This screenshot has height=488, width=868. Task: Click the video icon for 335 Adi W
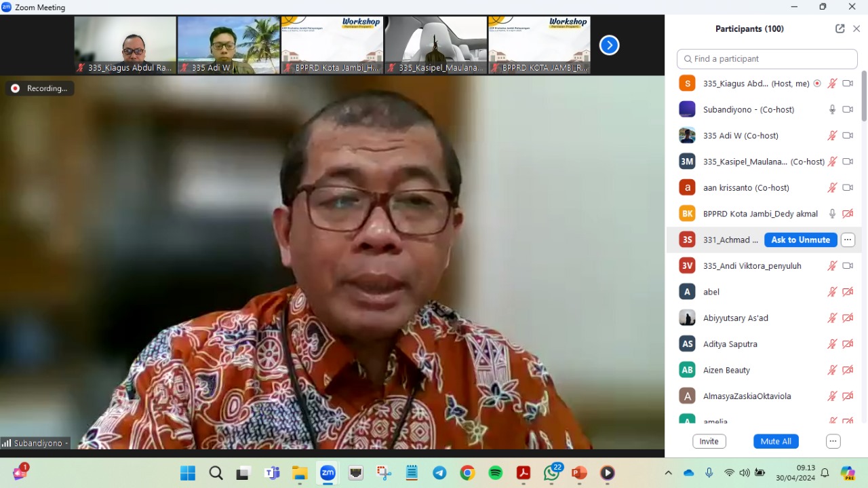[x=848, y=136]
